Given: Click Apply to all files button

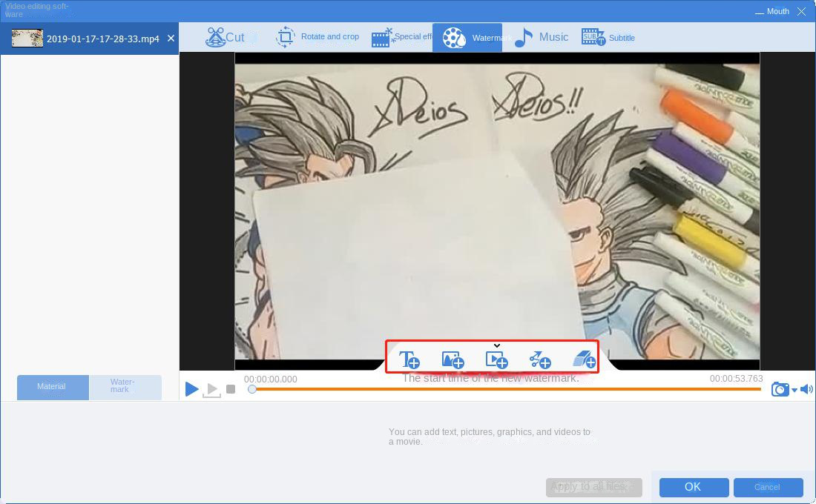Looking at the screenshot, I should point(593,487).
